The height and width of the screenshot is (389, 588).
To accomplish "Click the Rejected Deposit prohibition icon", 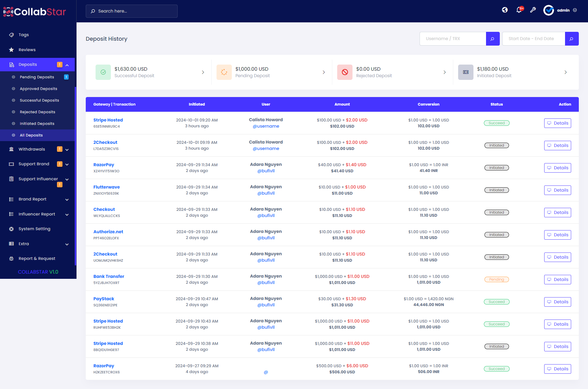I will [x=345, y=72].
